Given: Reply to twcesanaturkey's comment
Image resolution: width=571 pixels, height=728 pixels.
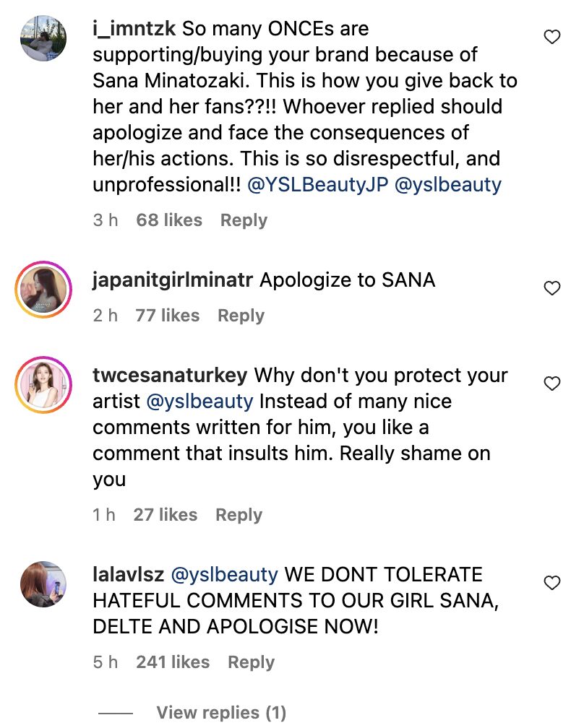Looking at the screenshot, I should [x=239, y=515].
